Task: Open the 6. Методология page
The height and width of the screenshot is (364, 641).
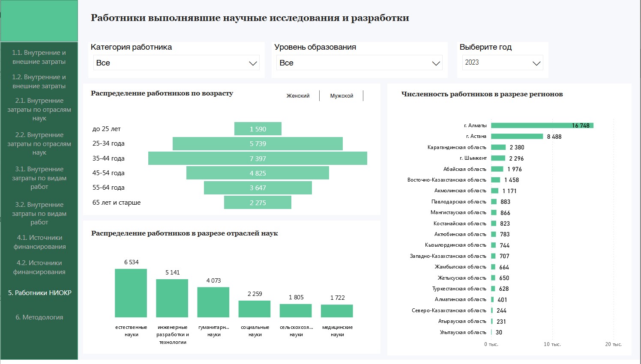Action: (39, 317)
